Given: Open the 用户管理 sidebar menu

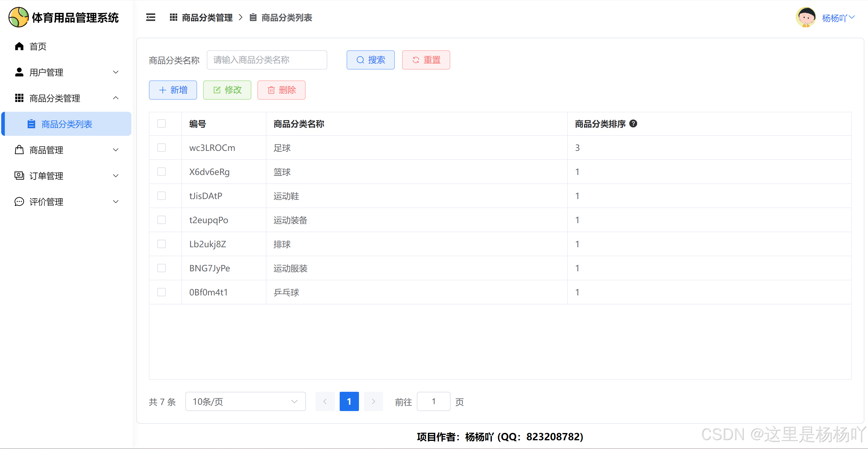Looking at the screenshot, I should pos(66,72).
